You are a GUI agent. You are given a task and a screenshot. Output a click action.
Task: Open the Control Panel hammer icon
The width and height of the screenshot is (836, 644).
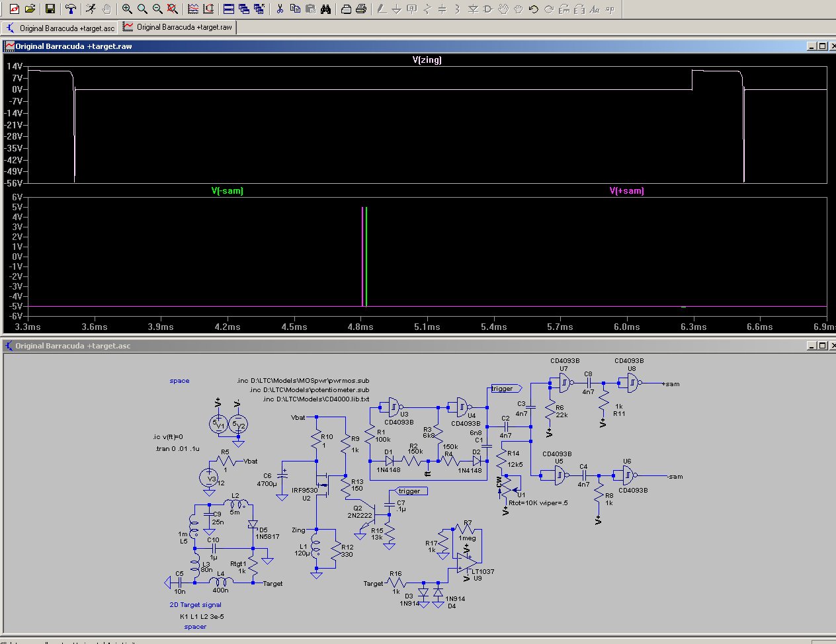click(x=71, y=9)
